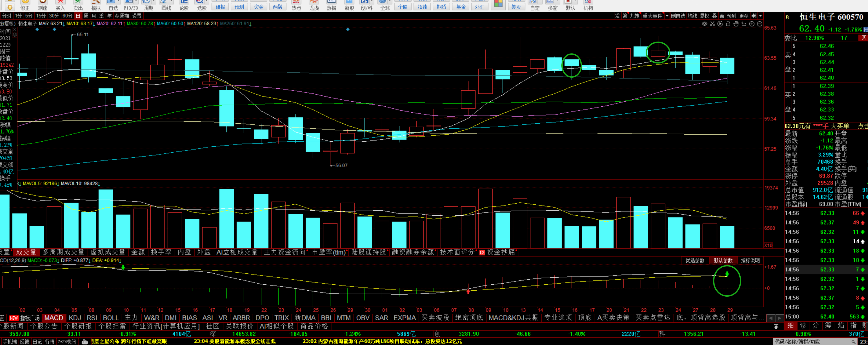Toggle the chart lock icon
Screen dimensions: 868x345
pyautogui.click(x=728, y=24)
